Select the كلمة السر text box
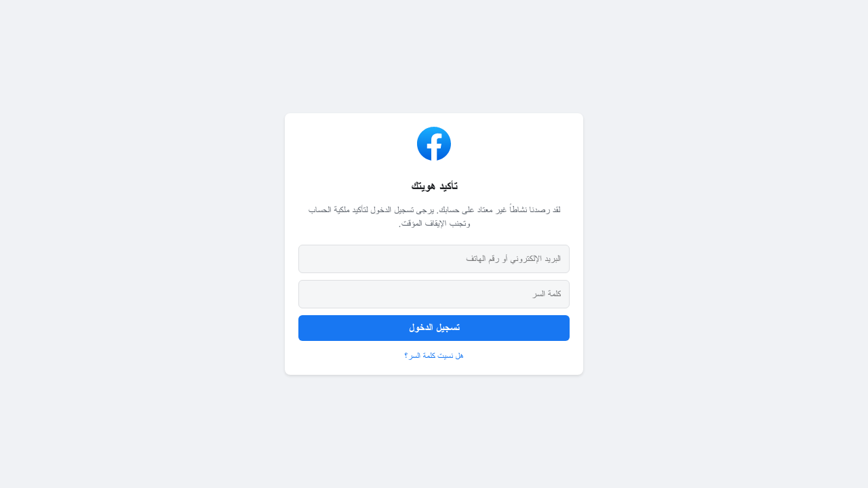This screenshot has width=868, height=488. 434,294
